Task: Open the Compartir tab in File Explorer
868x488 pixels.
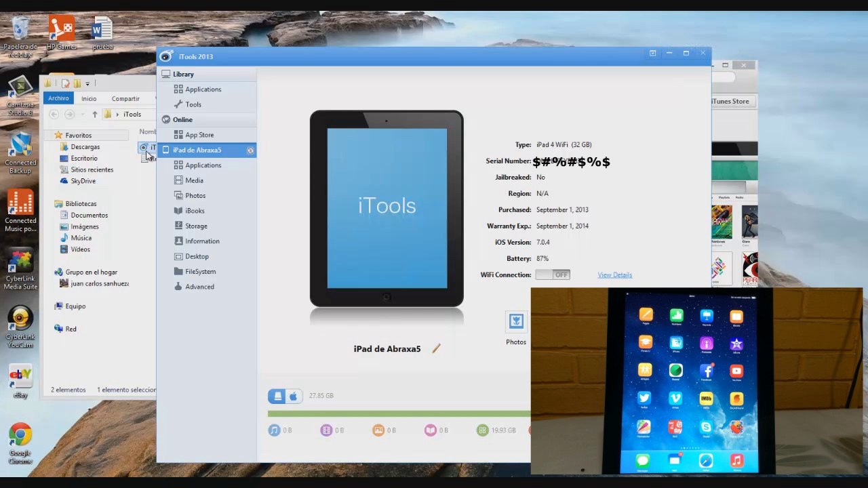Action: click(125, 98)
